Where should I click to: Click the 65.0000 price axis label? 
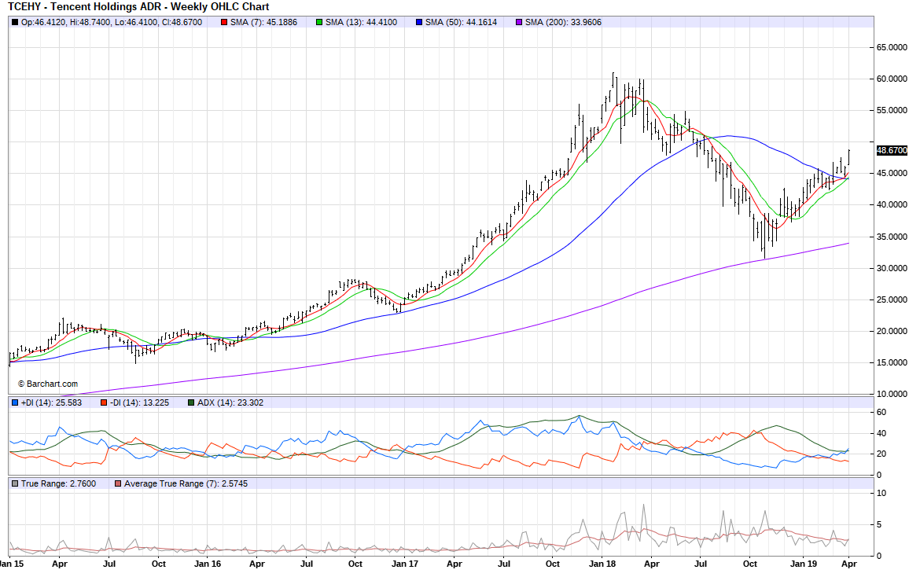click(892, 47)
